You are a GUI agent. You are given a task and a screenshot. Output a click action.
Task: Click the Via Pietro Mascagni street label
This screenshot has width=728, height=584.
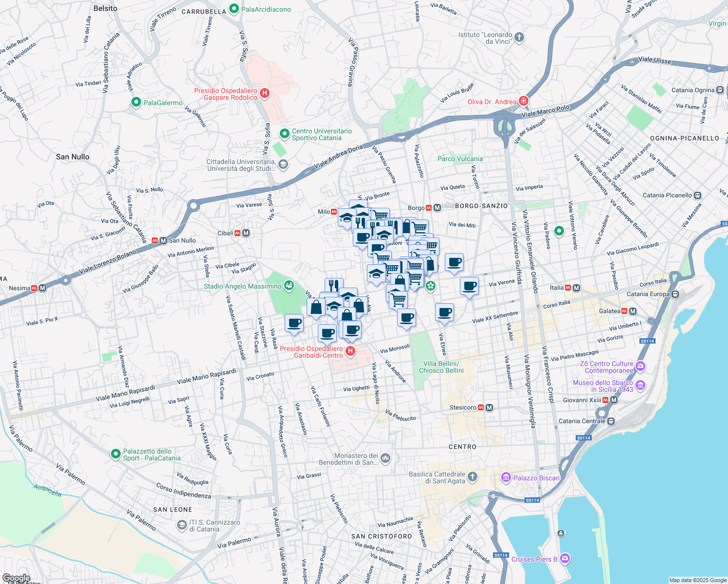pos(575,355)
